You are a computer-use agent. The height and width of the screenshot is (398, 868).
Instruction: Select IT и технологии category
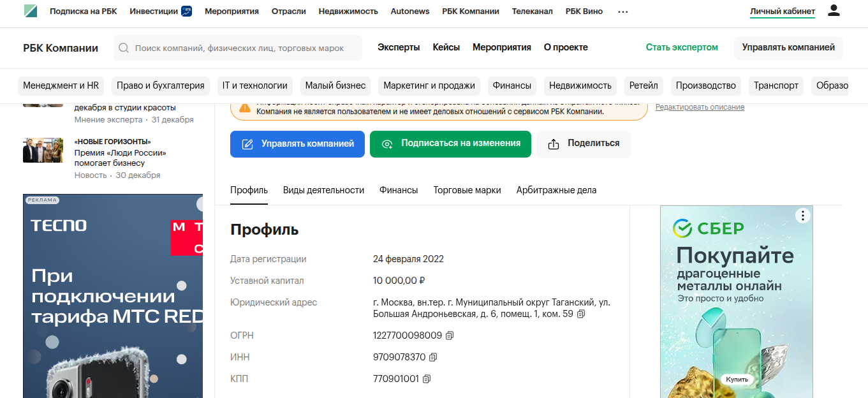click(255, 85)
